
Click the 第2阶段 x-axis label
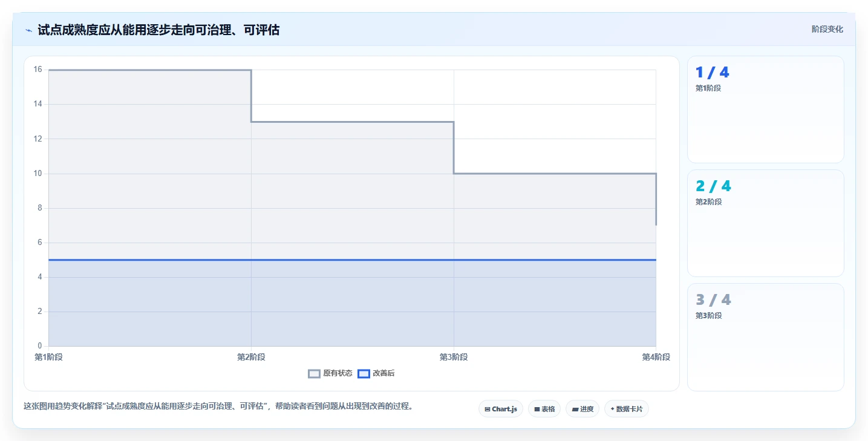pos(251,357)
